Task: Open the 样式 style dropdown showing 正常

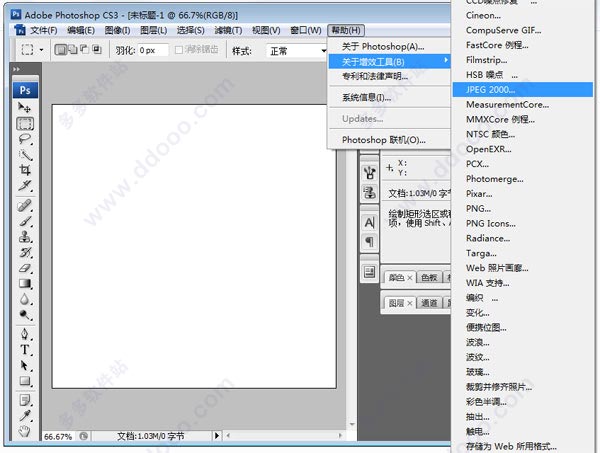Action: 297,51
